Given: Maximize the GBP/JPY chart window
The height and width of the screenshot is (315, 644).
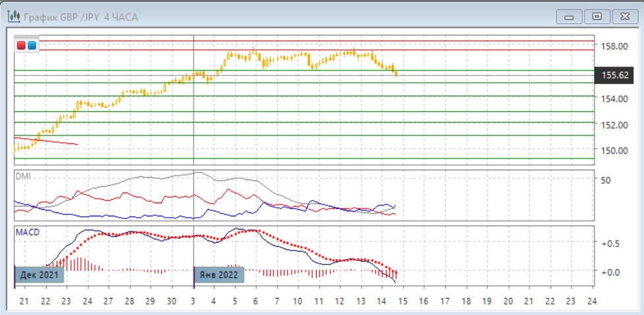Looking at the screenshot, I should [x=597, y=16].
